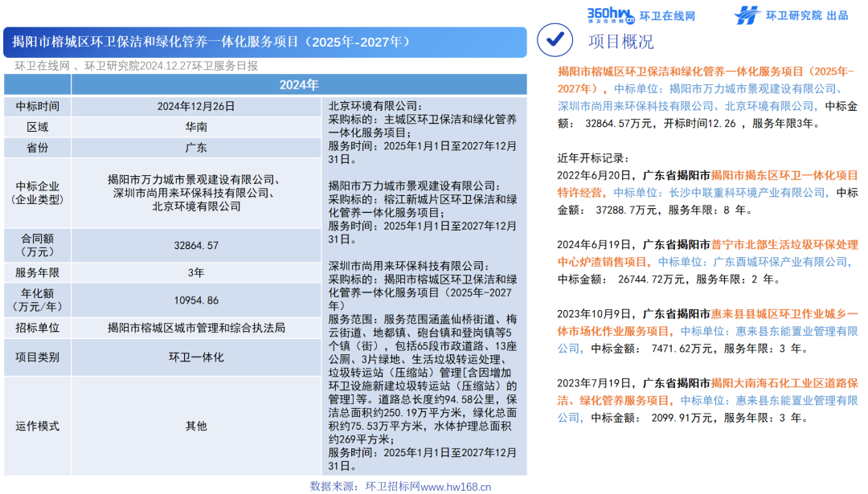The width and height of the screenshot is (868, 494).
Task: Click the 360hw 环卫在线网 logo
Action: [641, 15]
